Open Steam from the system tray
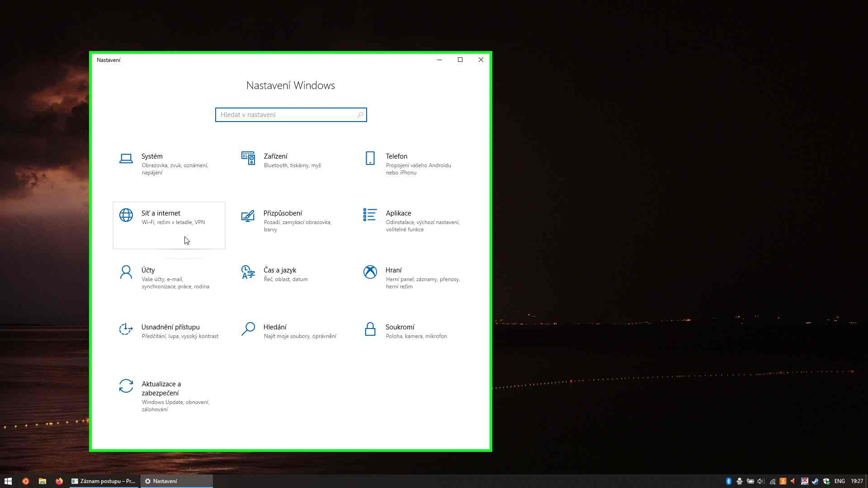This screenshot has height=488, width=868. [x=815, y=481]
